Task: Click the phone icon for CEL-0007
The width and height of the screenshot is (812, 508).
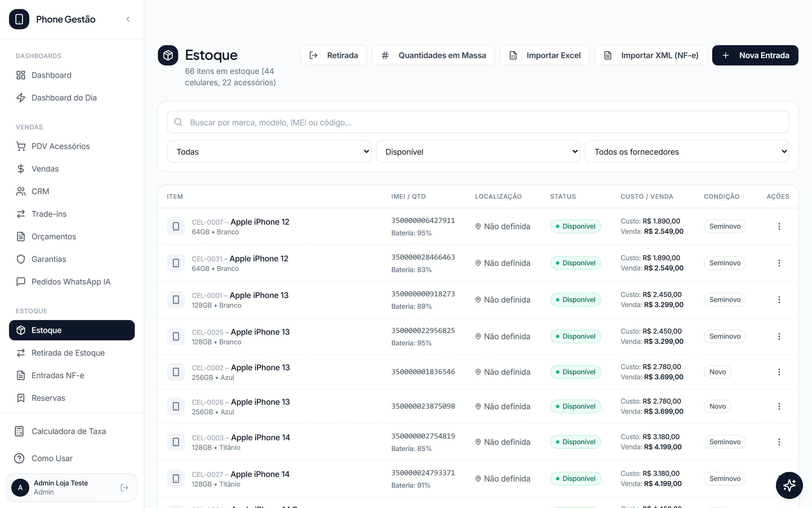Action: [x=176, y=226]
